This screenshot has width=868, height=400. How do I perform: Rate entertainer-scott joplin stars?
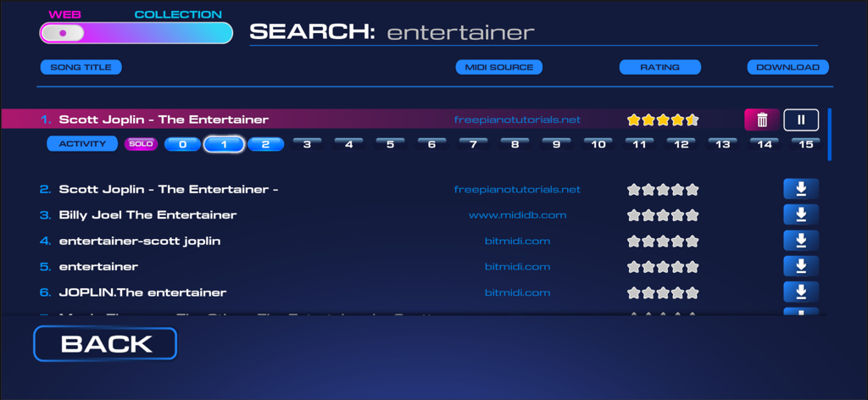pyautogui.click(x=663, y=242)
